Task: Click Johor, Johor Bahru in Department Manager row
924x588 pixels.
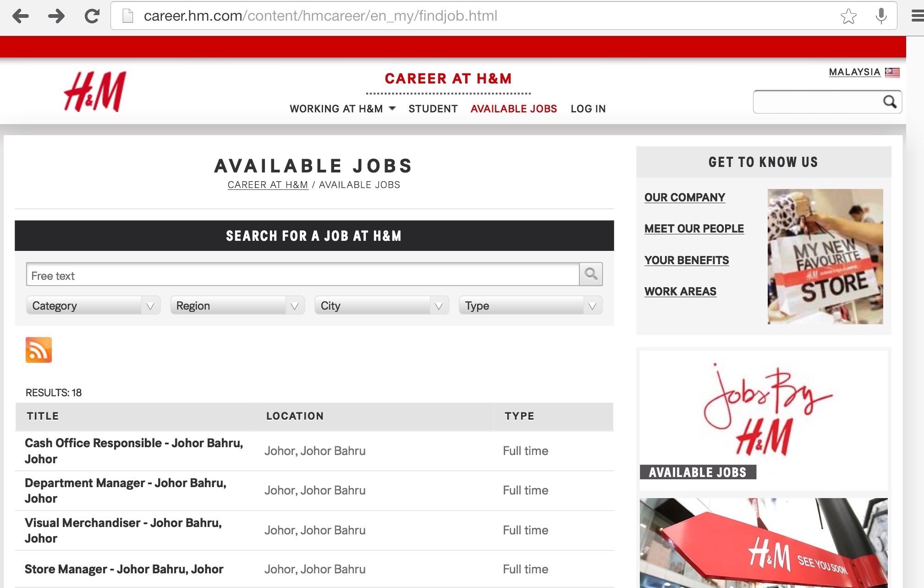Action: pos(315,490)
